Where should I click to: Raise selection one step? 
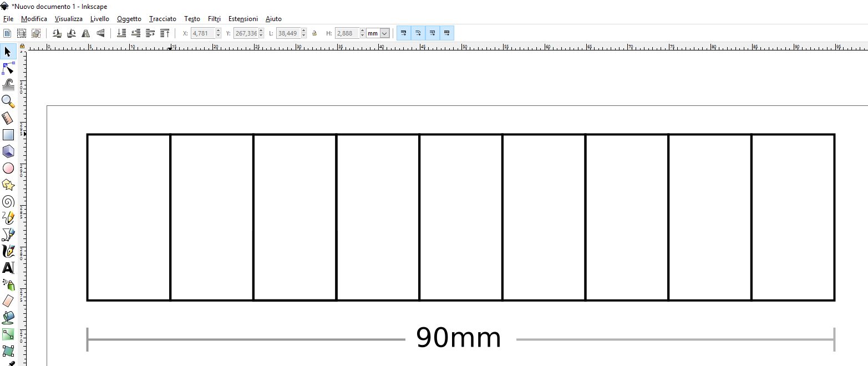[150, 33]
